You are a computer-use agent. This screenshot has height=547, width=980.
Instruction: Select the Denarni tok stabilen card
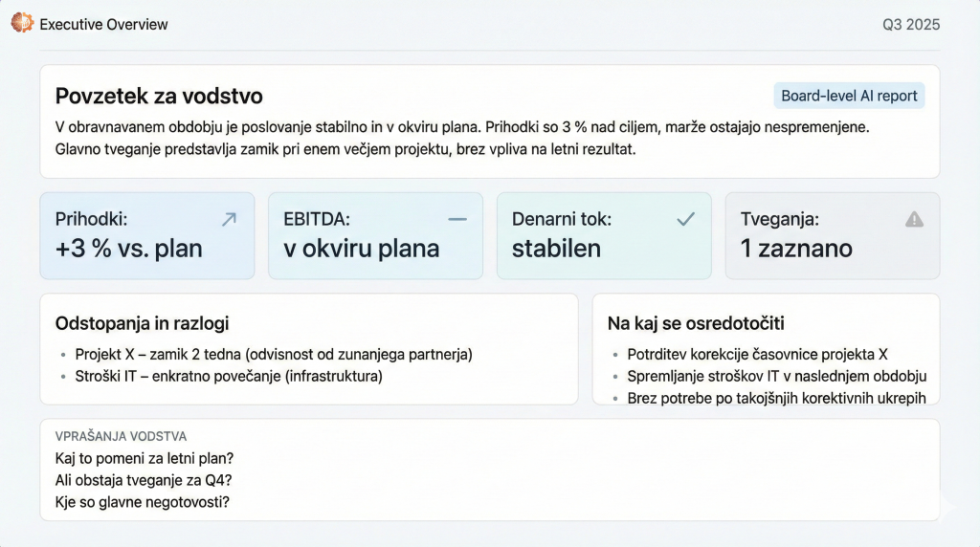pyautogui.click(x=603, y=236)
